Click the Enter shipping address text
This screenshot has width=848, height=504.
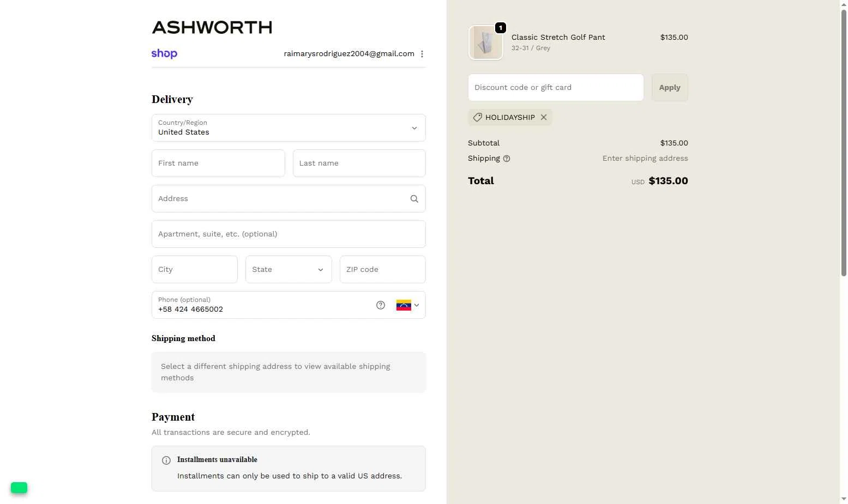click(645, 159)
